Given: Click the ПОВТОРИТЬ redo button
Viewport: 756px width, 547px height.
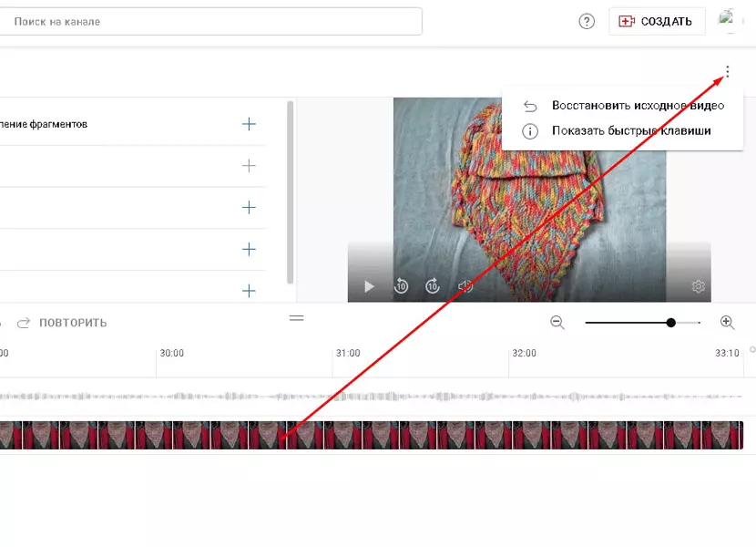Looking at the screenshot, I should pyautogui.click(x=62, y=323).
